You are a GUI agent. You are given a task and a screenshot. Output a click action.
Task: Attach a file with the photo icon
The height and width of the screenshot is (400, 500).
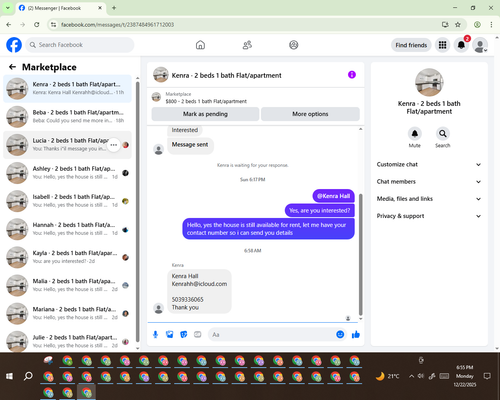[170, 334]
